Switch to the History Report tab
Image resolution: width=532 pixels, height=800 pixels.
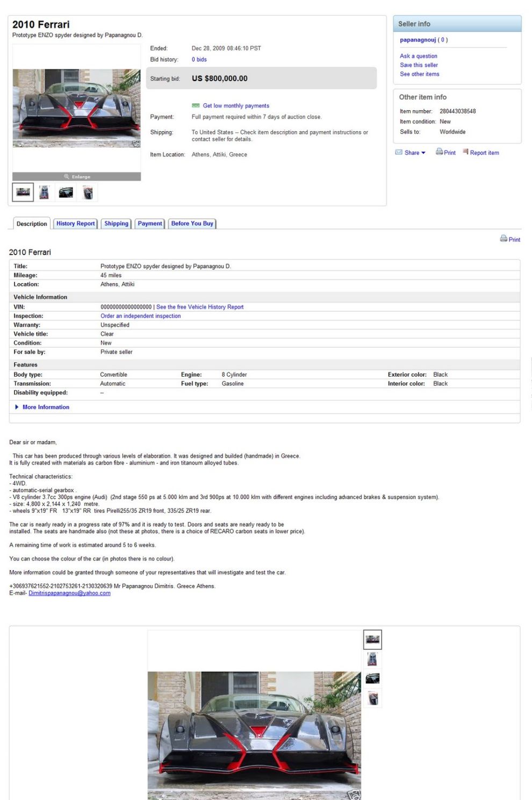[x=75, y=224]
